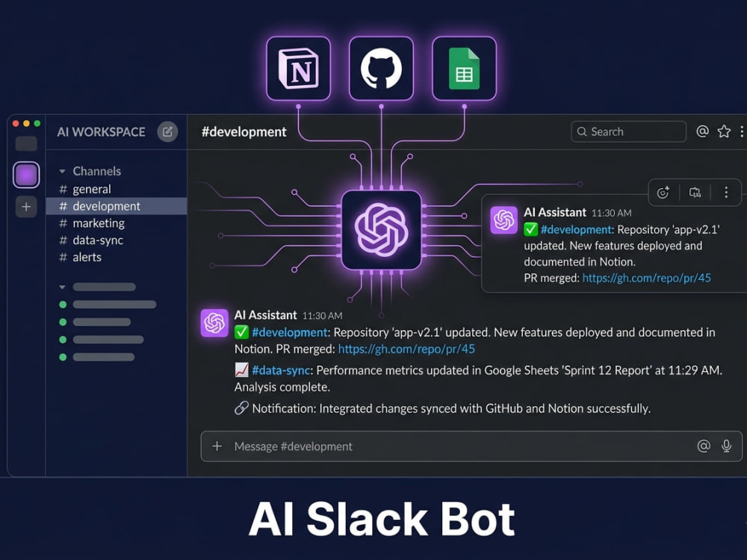Click AI Assistant name in popup message

coord(555,212)
